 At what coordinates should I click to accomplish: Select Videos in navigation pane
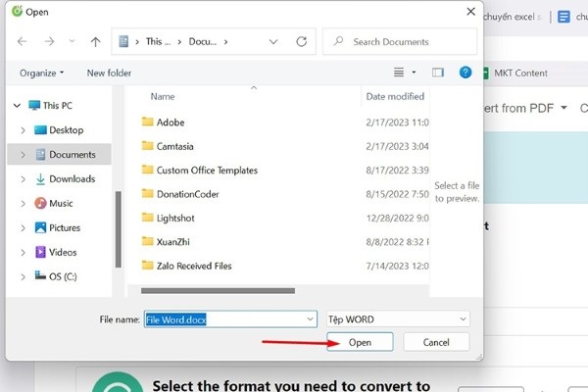point(56,252)
